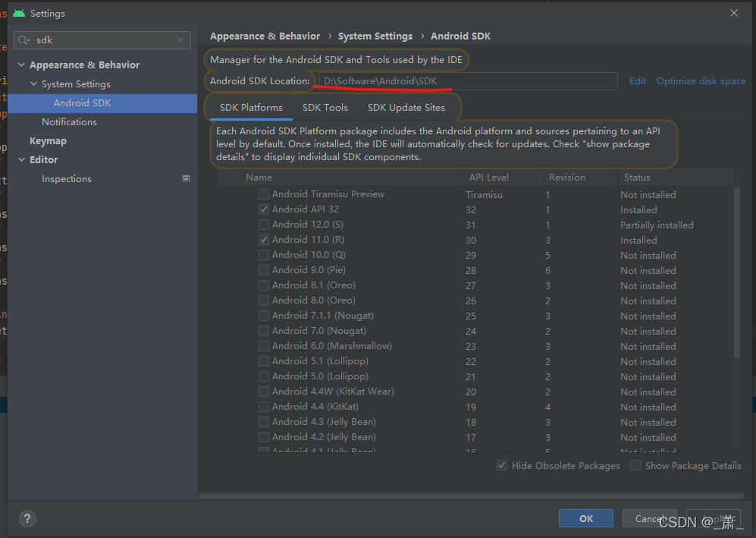Click 'Partially installed' status cell
Image resolution: width=756 pixels, height=538 pixels.
click(x=657, y=225)
